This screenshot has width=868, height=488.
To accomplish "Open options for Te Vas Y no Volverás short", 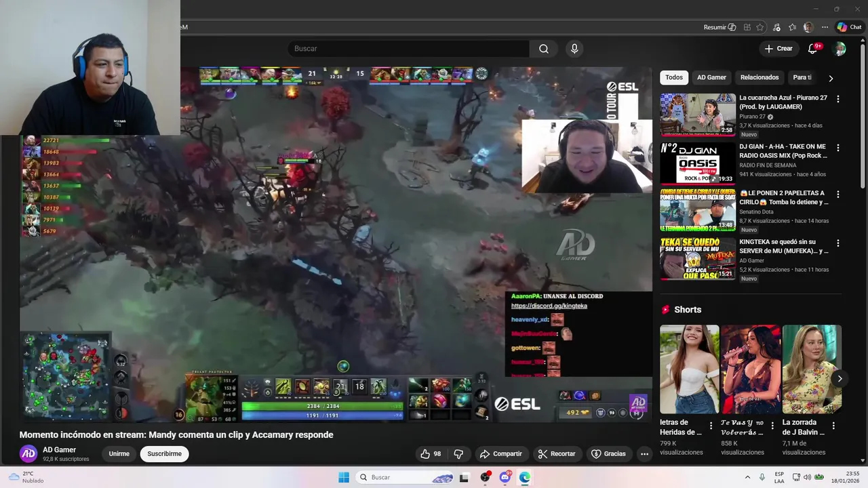I will click(x=772, y=426).
